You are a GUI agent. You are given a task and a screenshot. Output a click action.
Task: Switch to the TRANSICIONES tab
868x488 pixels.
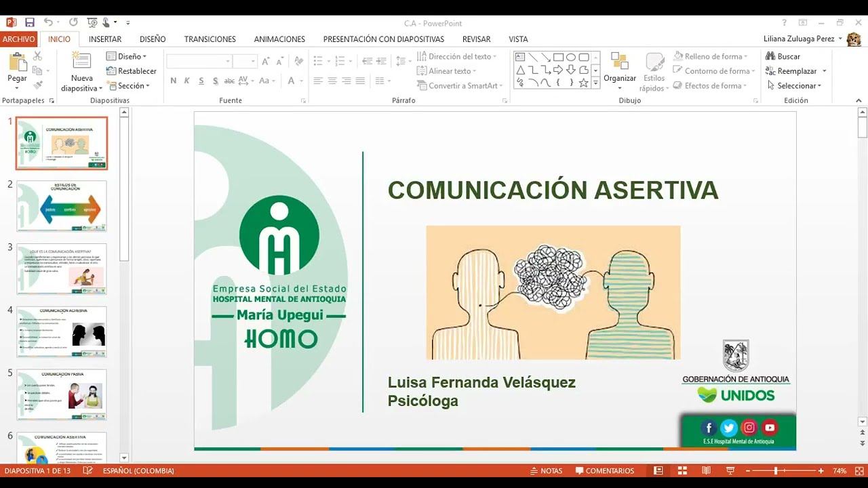(210, 39)
